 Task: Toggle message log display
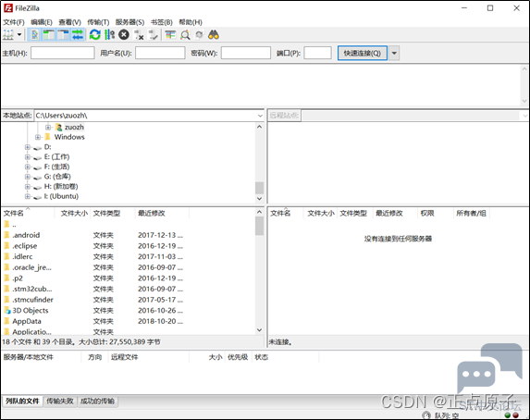(x=34, y=35)
